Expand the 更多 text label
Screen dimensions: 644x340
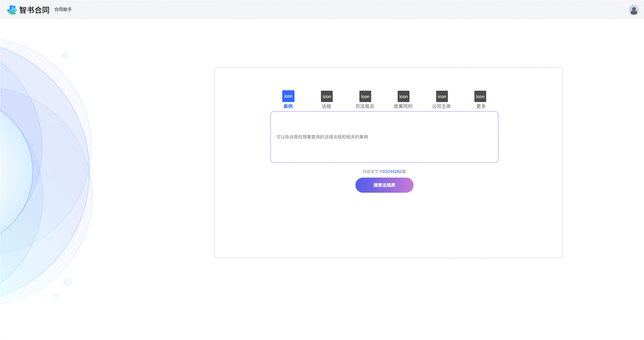click(481, 106)
